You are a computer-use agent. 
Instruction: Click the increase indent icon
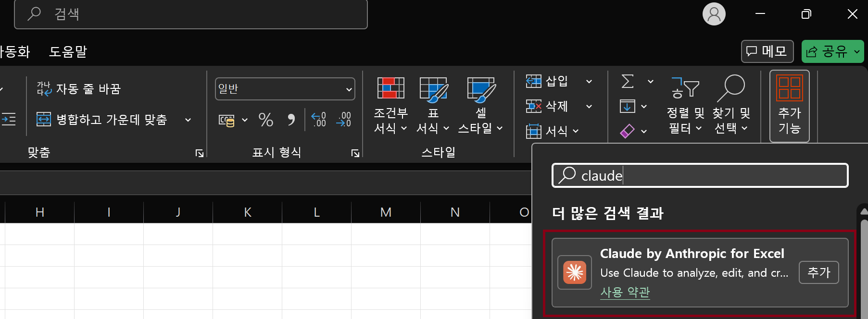[x=9, y=119]
